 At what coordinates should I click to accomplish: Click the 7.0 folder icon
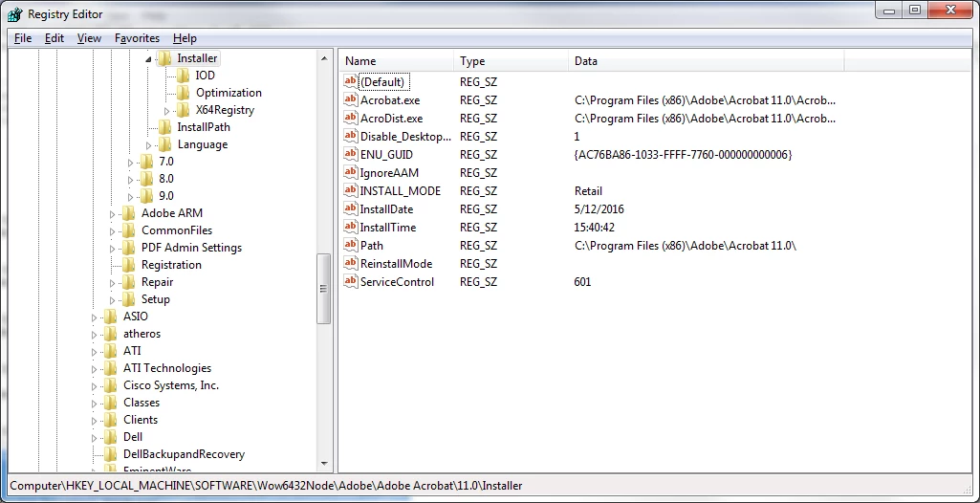(x=147, y=162)
